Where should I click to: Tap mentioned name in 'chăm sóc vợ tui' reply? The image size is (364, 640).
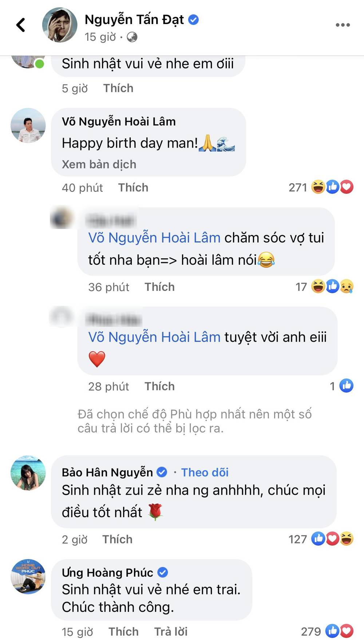point(154,238)
